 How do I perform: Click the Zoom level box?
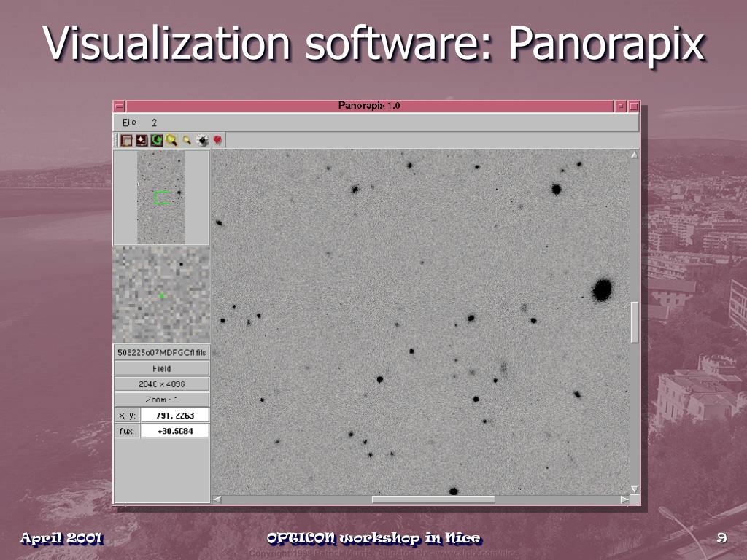[x=162, y=400]
